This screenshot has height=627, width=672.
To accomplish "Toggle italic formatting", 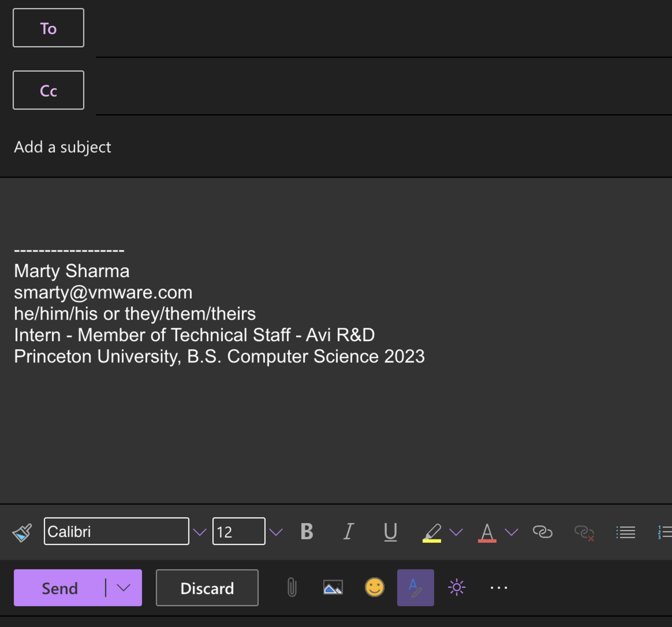I will point(348,532).
